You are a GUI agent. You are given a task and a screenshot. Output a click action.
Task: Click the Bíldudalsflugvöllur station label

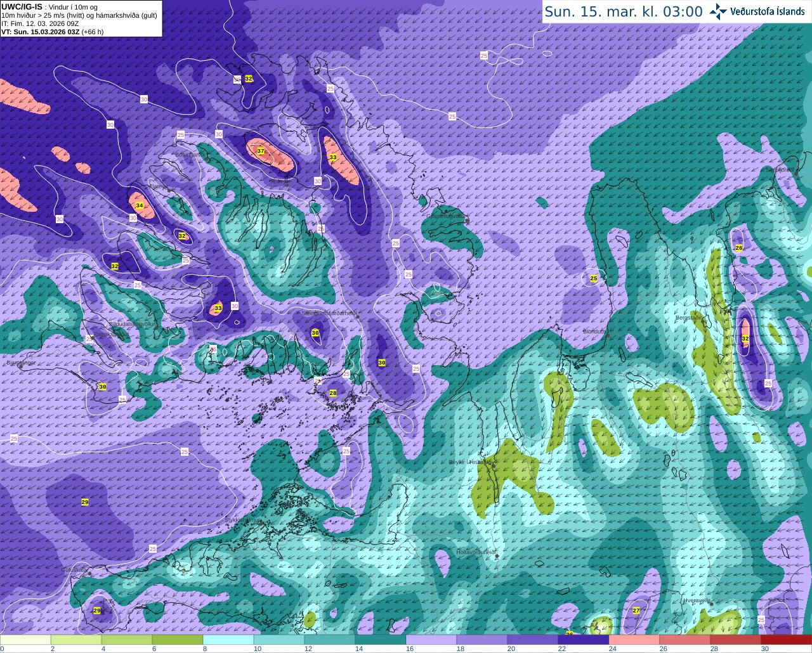coord(133,323)
